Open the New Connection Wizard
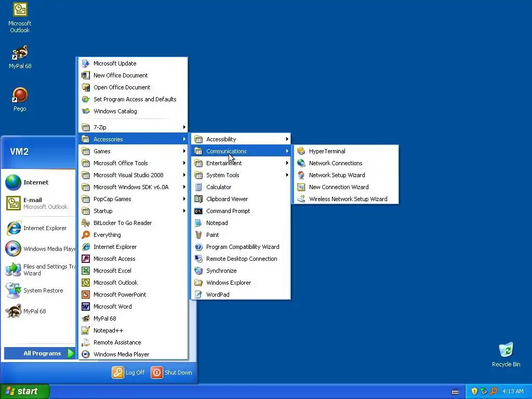Screen dimensions: 532x399 [345, 187]
